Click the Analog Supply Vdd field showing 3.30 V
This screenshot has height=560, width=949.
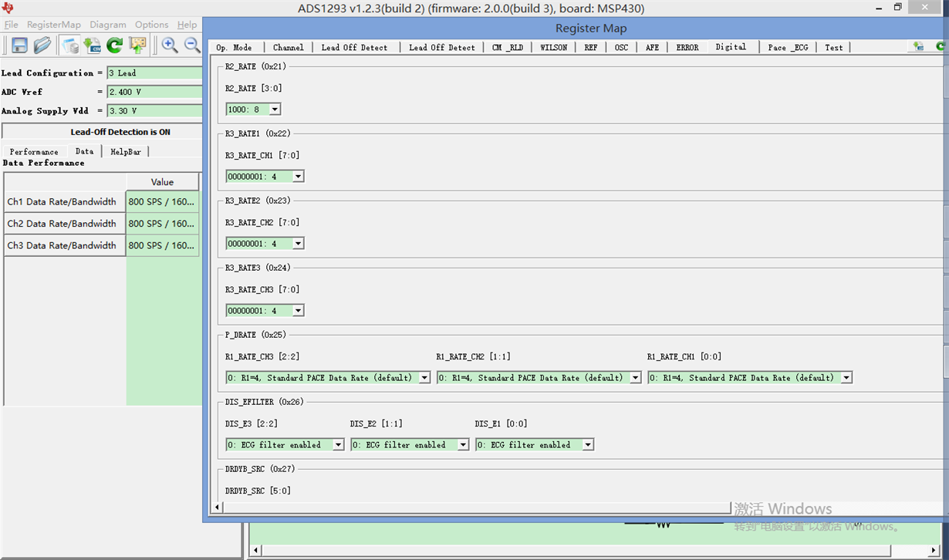pyautogui.click(x=154, y=110)
